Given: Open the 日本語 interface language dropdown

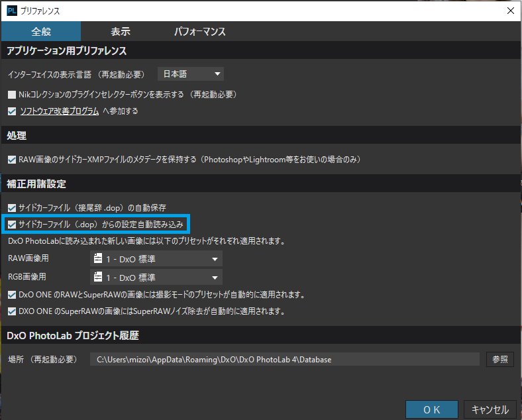Looking at the screenshot, I should click(x=190, y=74).
